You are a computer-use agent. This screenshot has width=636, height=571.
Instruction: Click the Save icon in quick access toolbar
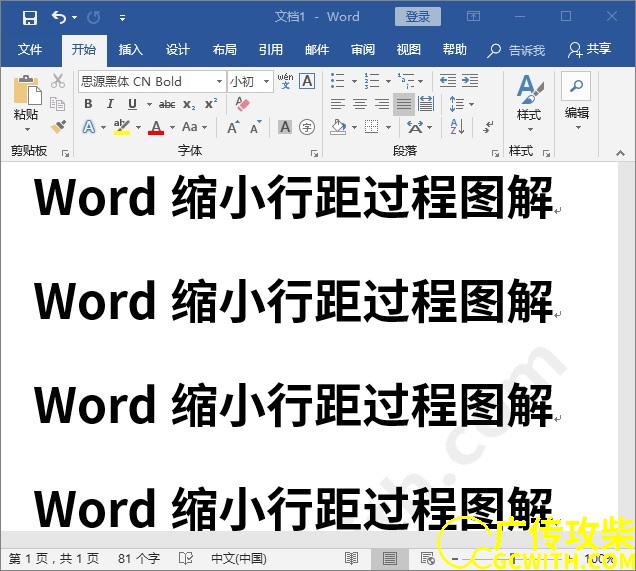29,17
